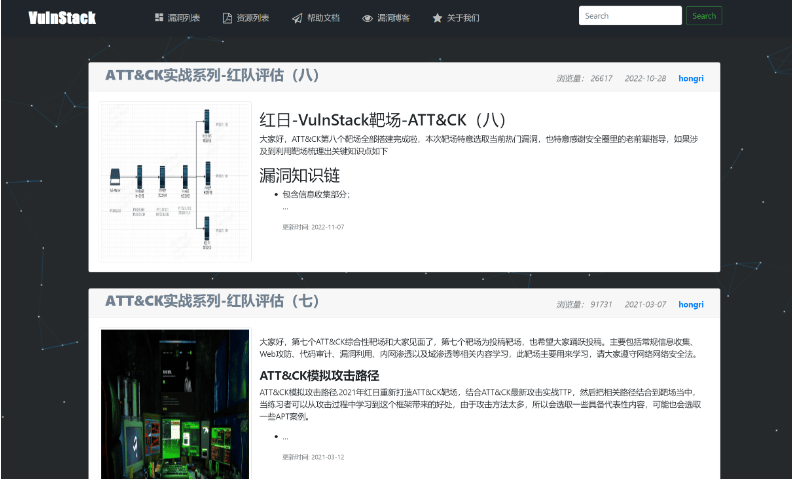Click author hongri on article （八）
The width and height of the screenshot is (792, 479).
point(691,78)
